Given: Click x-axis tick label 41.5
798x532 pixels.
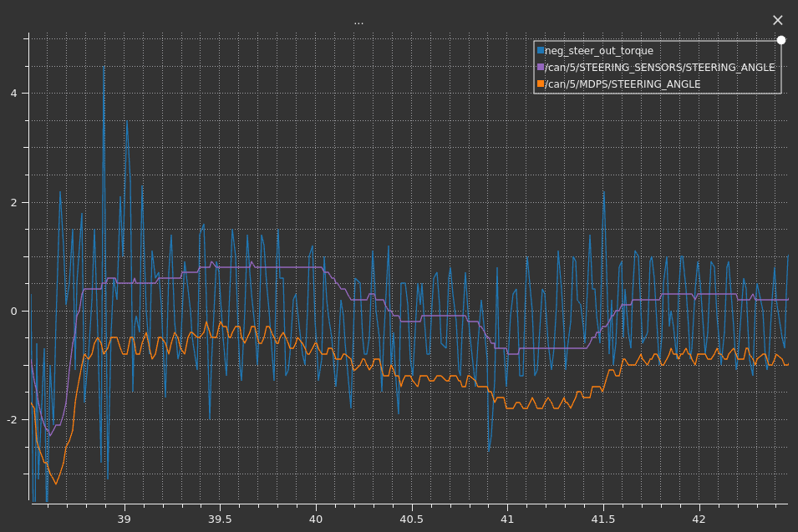Looking at the screenshot, I should [x=603, y=519].
